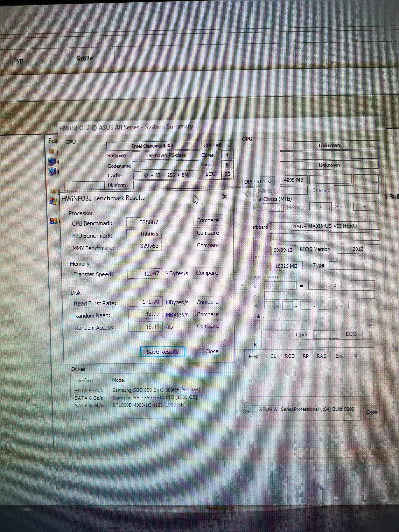
Task: Click Close button in Benchmark Results dialog
Action: [212, 351]
